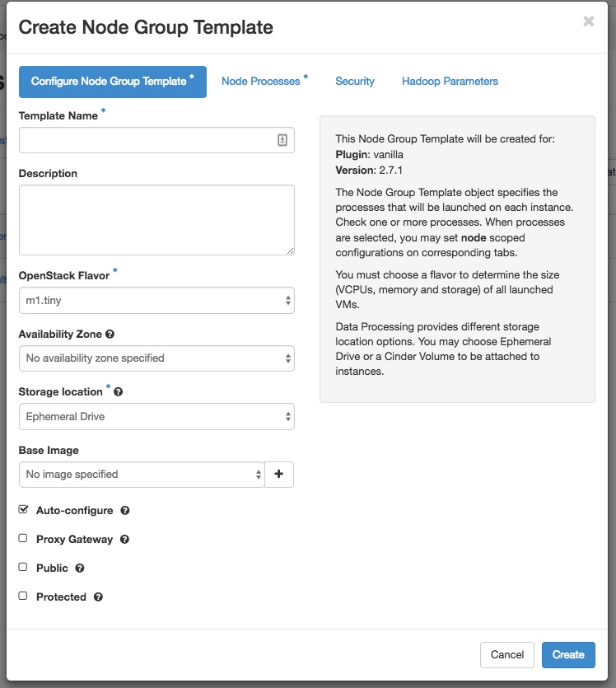Click the Cancel button

click(507, 655)
